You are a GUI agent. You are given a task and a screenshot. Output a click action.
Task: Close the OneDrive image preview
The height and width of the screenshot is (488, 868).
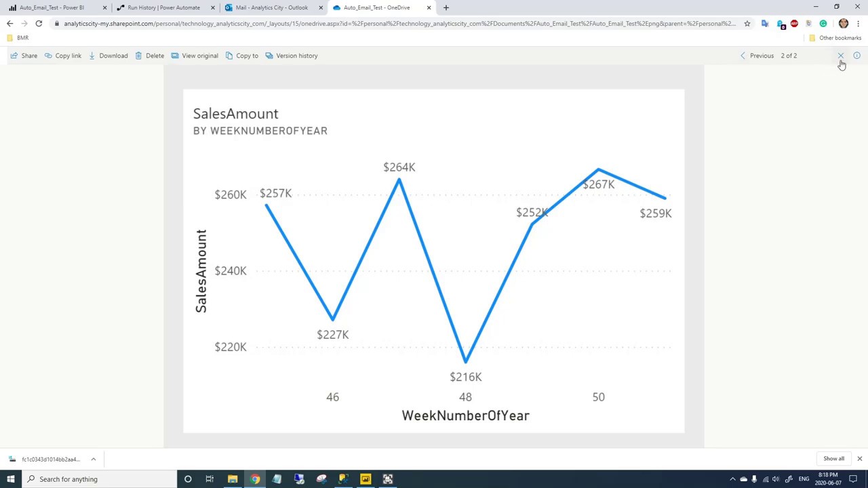pyautogui.click(x=841, y=56)
